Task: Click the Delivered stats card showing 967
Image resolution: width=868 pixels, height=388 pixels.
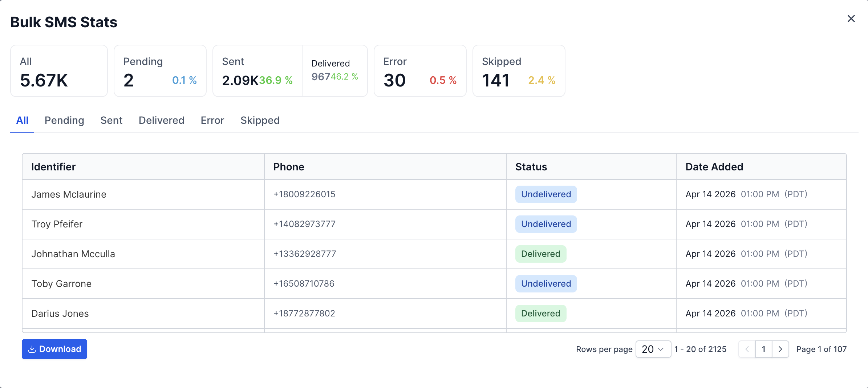Action: pyautogui.click(x=335, y=70)
